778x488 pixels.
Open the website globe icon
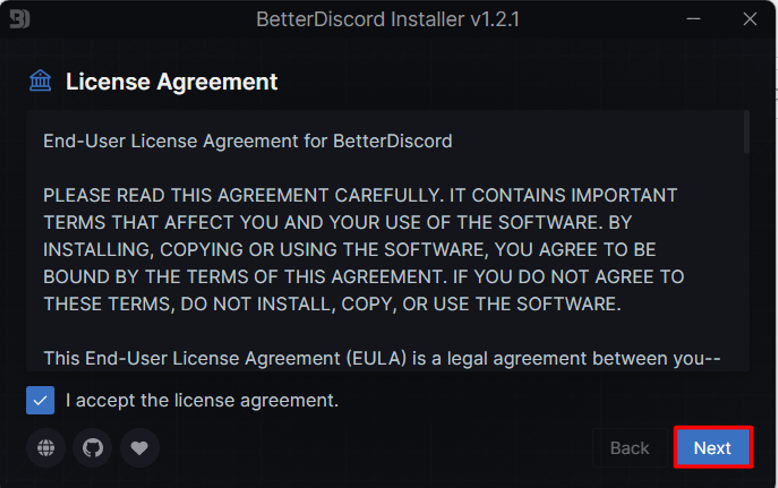(x=46, y=448)
